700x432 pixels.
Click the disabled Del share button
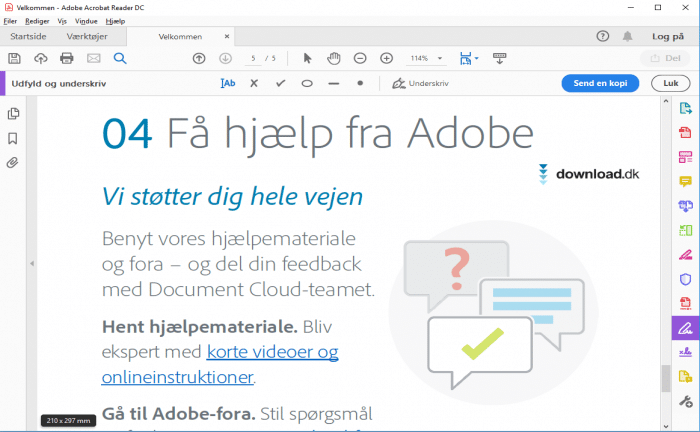point(665,58)
